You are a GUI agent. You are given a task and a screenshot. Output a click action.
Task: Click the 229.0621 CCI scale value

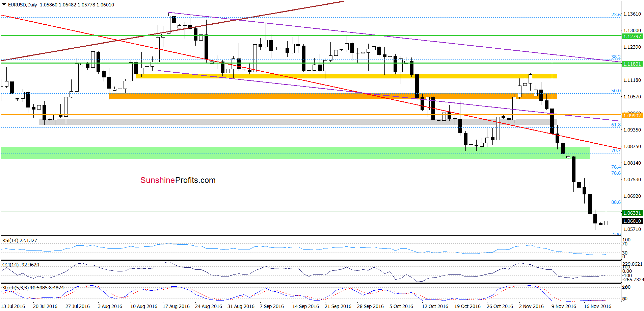coord(633,264)
